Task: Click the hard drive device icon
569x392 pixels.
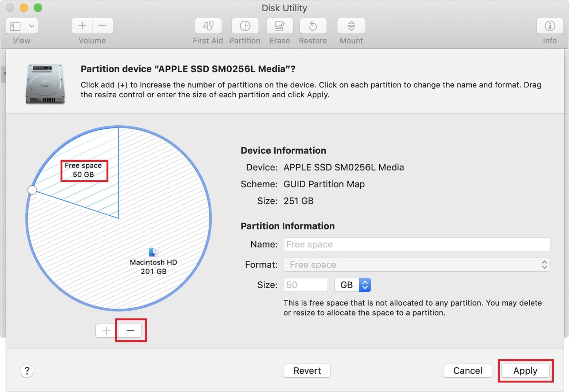Action: [x=45, y=84]
